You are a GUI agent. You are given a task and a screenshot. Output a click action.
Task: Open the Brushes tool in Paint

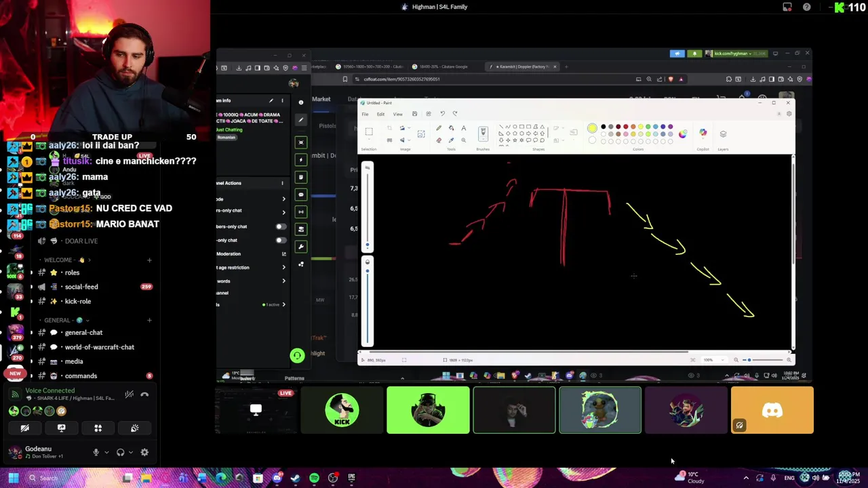(x=483, y=134)
